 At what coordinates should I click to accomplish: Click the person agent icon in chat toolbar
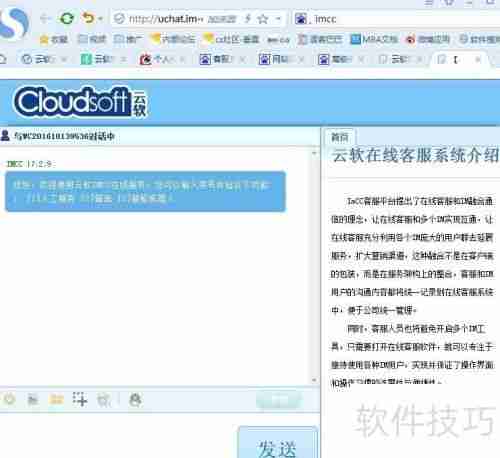click(135, 399)
